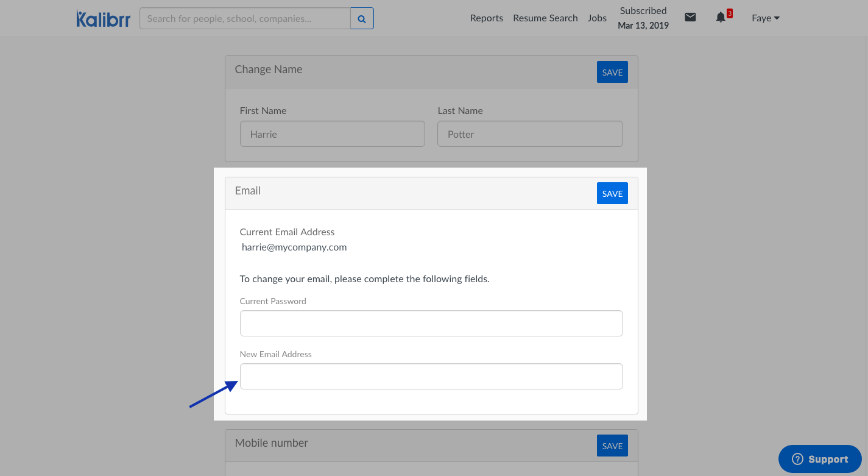Screen dimensions: 868x476
Task: Focus the Current Password field
Action: click(431, 324)
